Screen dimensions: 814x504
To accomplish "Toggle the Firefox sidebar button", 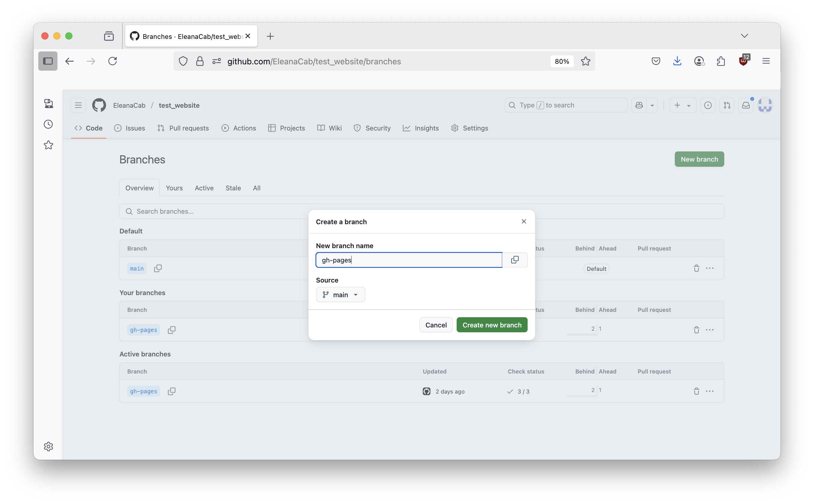I will (x=48, y=61).
